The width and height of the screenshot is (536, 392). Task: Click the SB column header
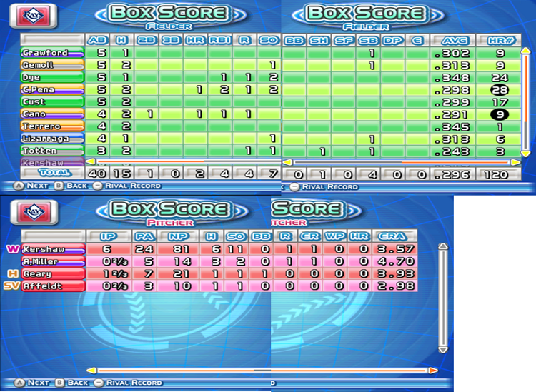point(368,40)
